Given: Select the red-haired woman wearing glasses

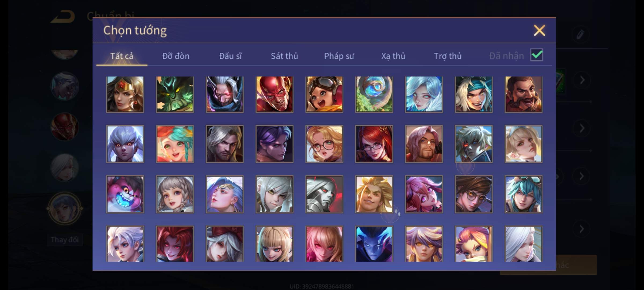Looking at the screenshot, I should coord(374,144).
